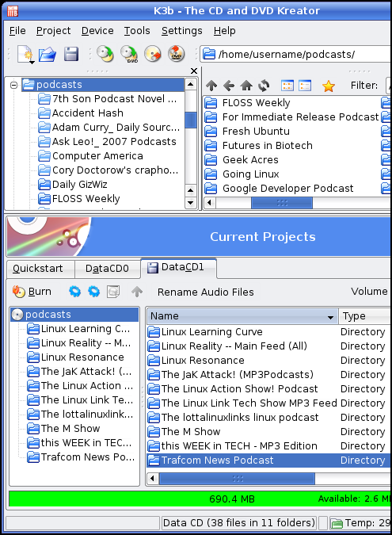Select Futures in Biotech folder

click(x=258, y=146)
